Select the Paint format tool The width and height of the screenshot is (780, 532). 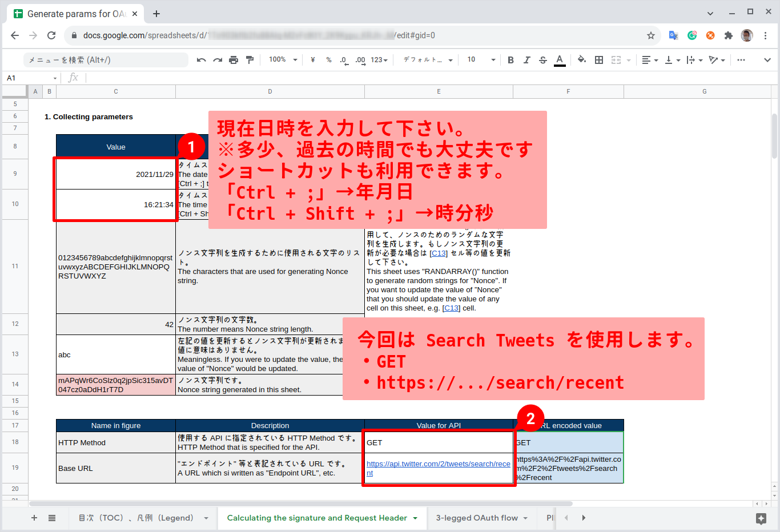tap(250, 59)
